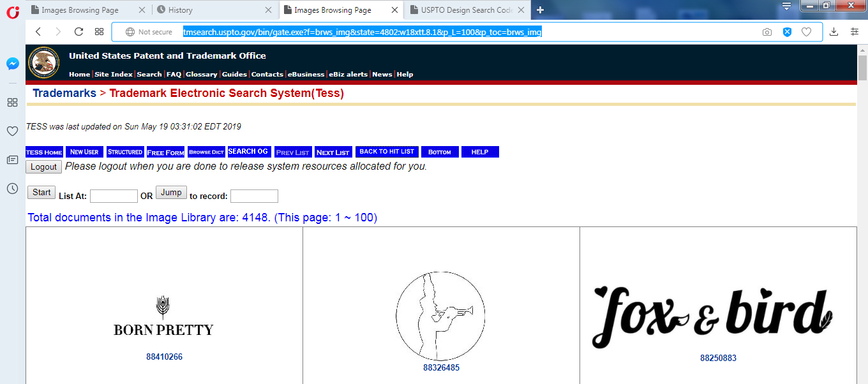868x384 pixels.
Task: Open the tab menu icon in the title bar
Action: click(x=786, y=6)
